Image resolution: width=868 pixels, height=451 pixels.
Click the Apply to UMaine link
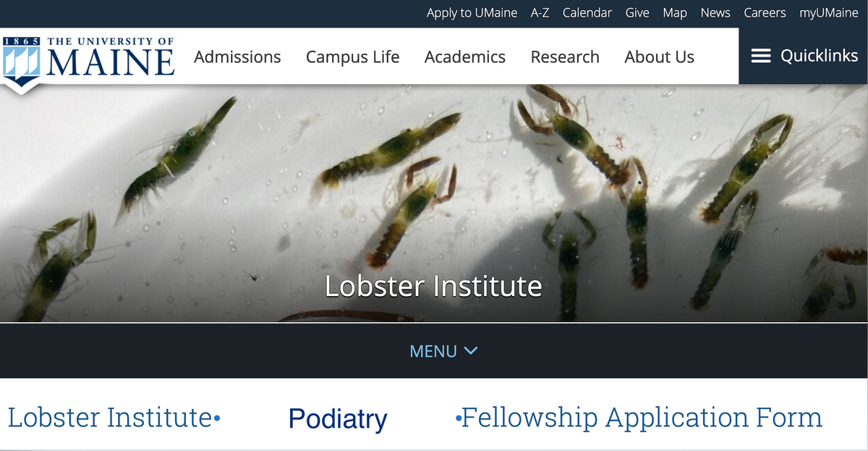click(472, 13)
